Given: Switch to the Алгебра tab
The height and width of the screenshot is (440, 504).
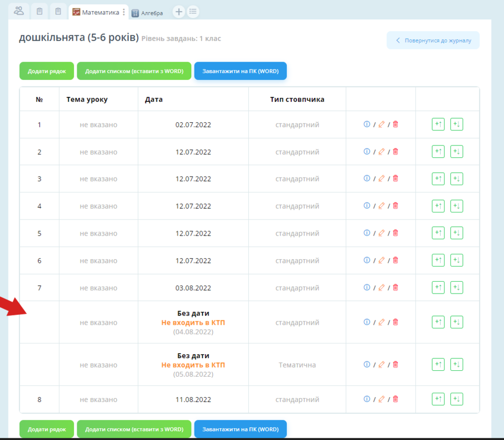Looking at the screenshot, I should (147, 13).
